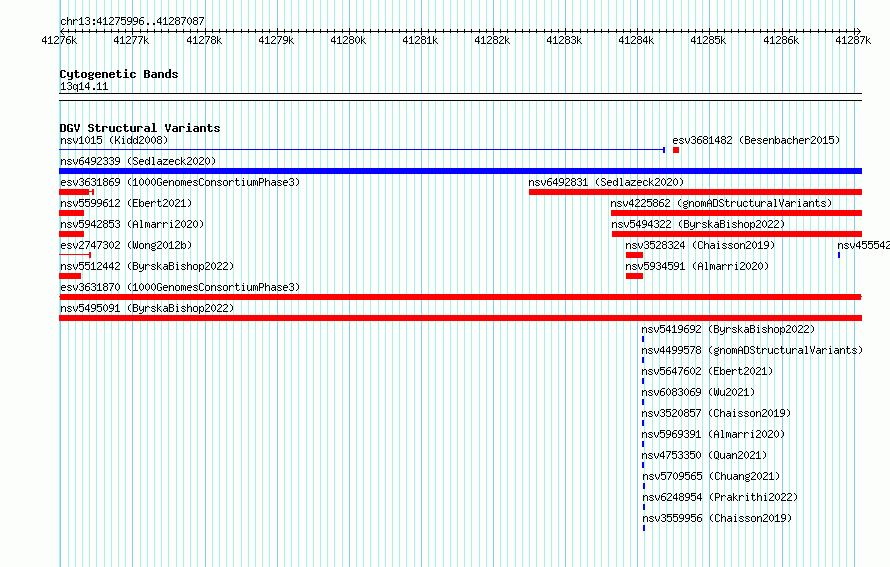Open the nsv4753350 (Quan2021) label
The width and height of the screenshot is (890, 567).
pos(704,455)
